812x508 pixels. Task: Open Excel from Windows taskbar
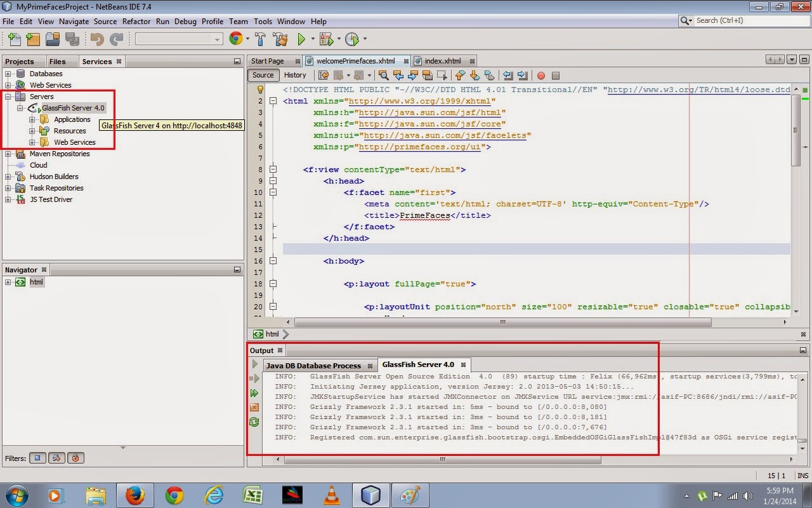click(253, 495)
